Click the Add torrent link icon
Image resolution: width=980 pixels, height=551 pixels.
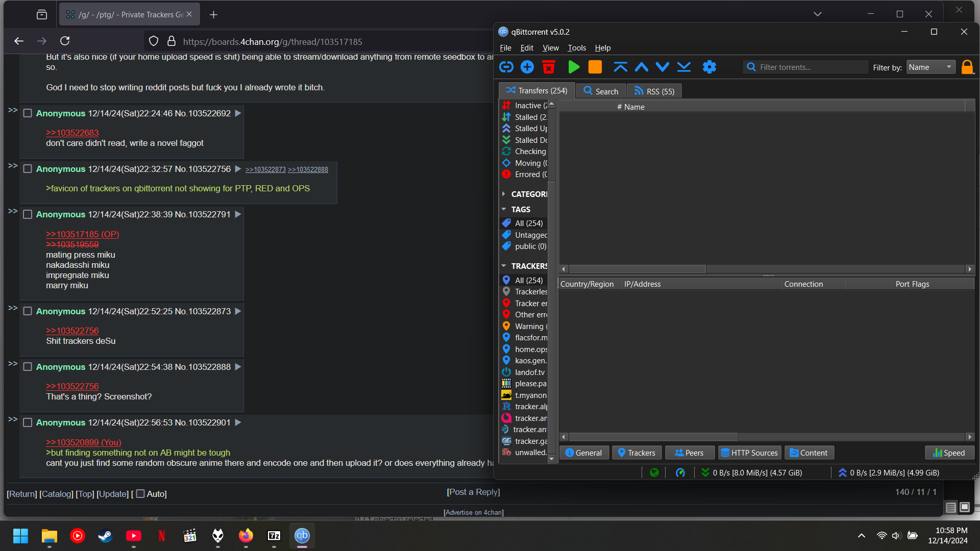506,67
